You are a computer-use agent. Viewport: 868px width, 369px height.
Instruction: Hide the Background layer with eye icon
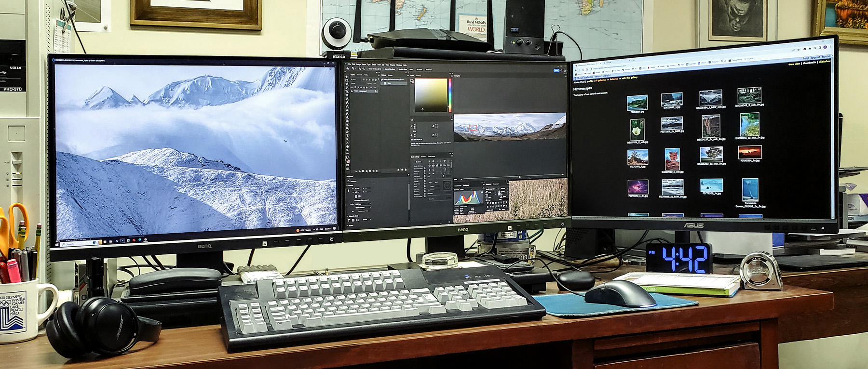tap(352, 91)
